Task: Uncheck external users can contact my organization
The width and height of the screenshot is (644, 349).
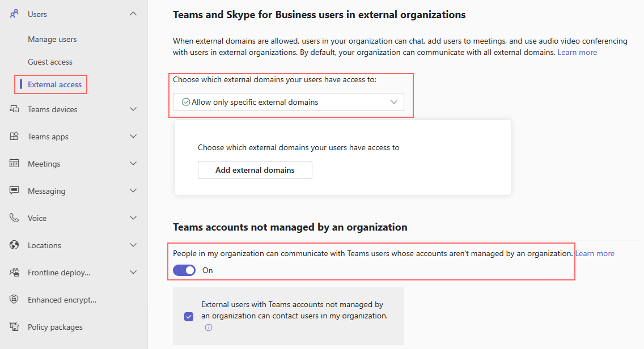Action: [189, 317]
